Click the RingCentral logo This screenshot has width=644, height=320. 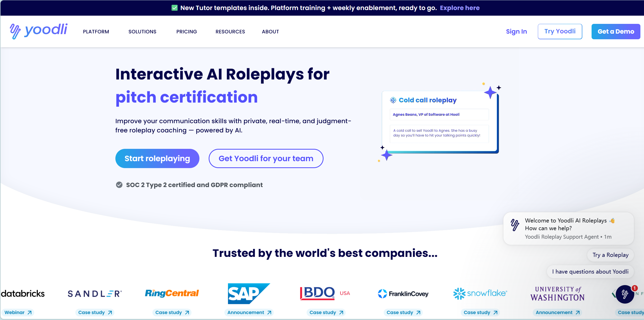tap(172, 293)
